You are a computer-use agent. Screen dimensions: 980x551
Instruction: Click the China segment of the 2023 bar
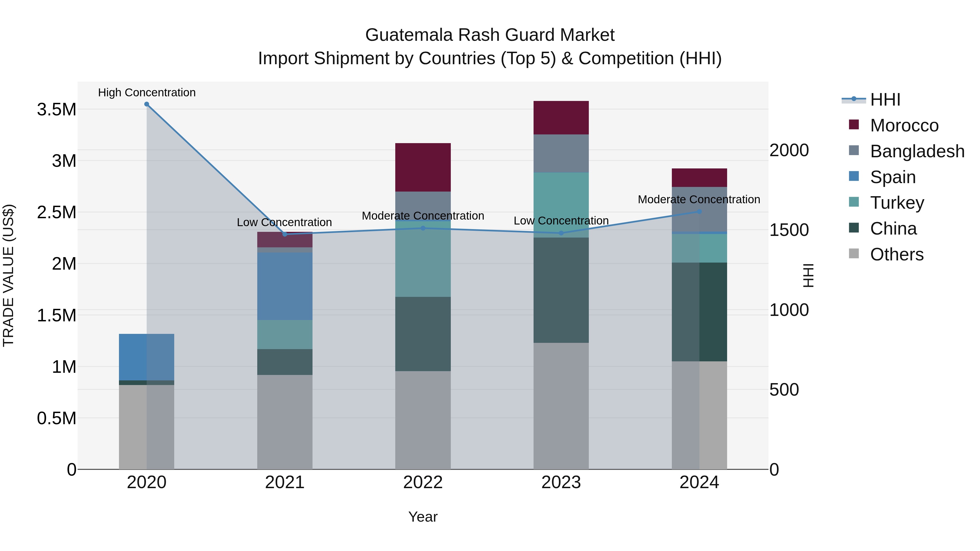point(561,290)
